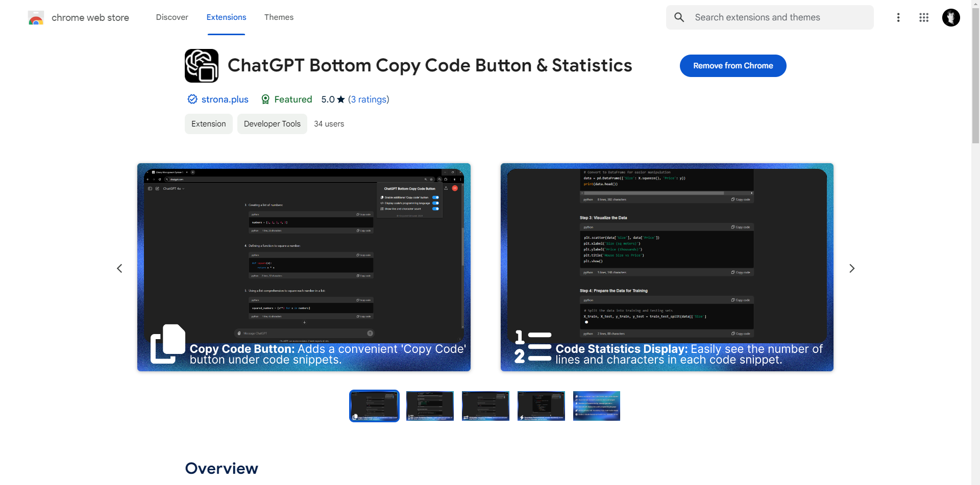Open the user profile avatar

pos(951,17)
